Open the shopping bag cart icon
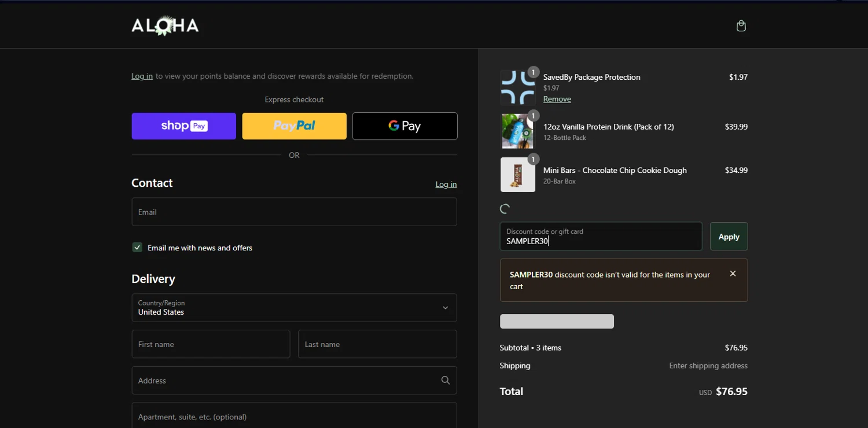868x428 pixels. (x=741, y=26)
